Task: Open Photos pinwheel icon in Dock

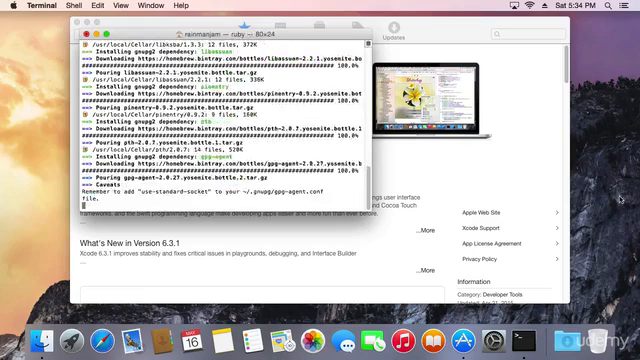Action: click(313, 341)
